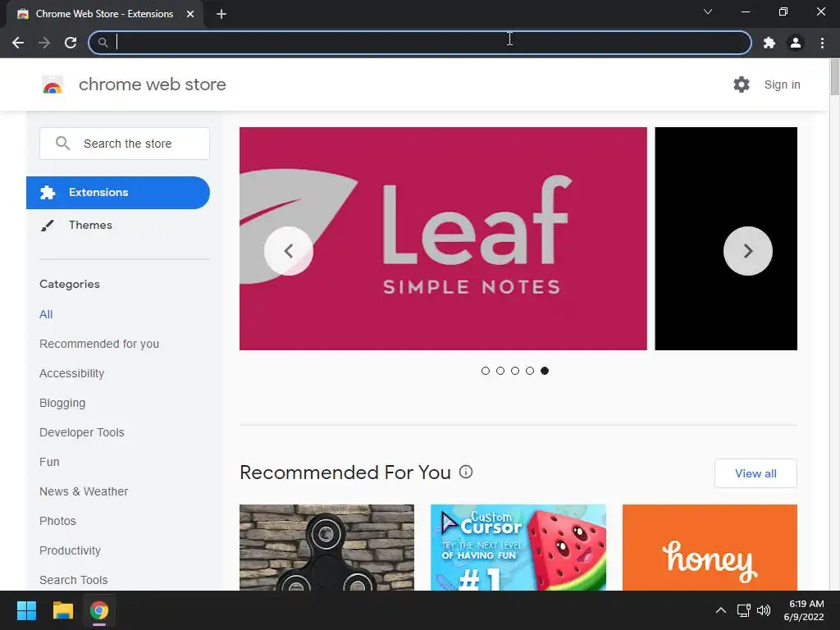This screenshot has width=840, height=630.
Task: Open the Leaf Simple Notes banner
Action: 443,239
